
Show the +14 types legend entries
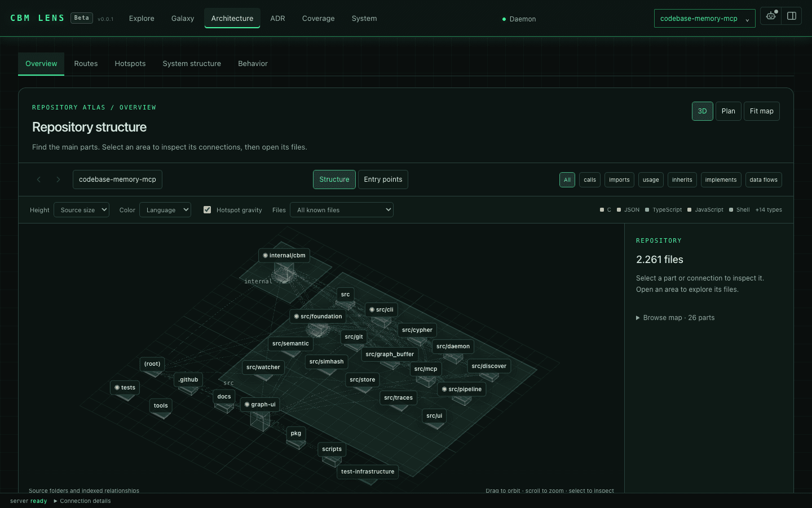[769, 210]
